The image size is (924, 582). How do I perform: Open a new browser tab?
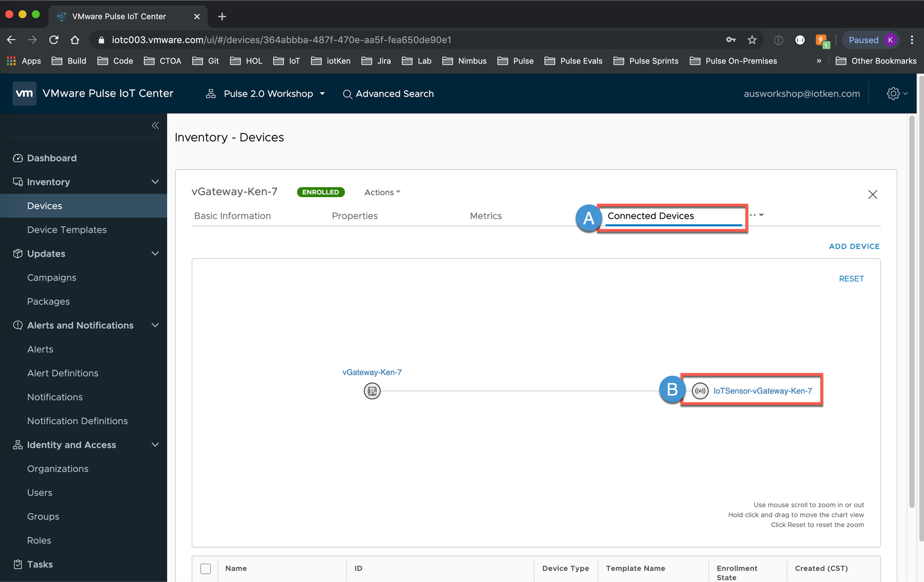pyautogui.click(x=222, y=16)
